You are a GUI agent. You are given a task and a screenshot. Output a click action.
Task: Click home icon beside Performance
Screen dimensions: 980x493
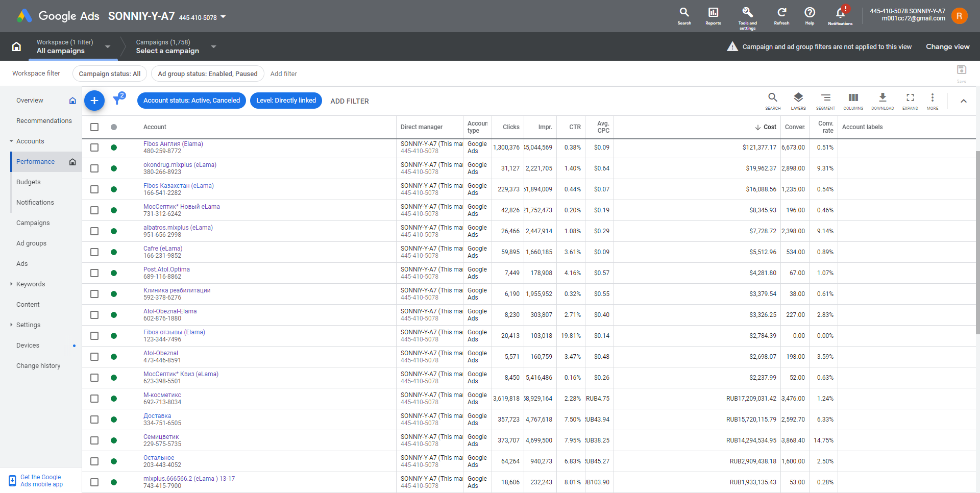point(72,162)
